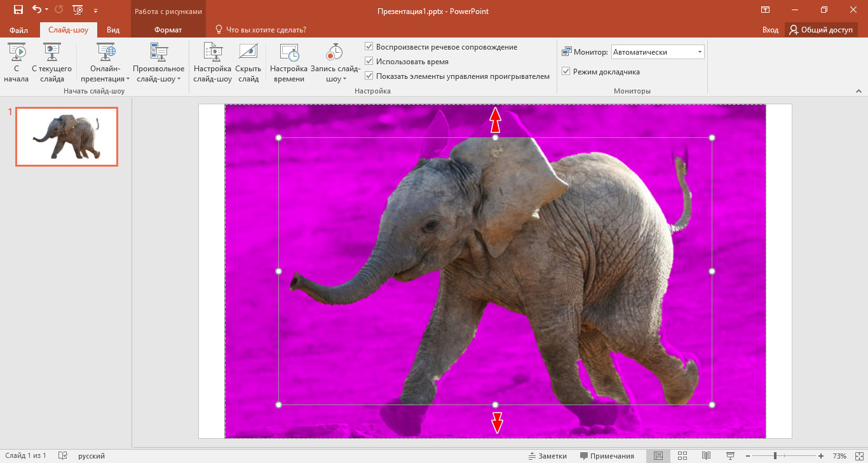Click the Скрыть слайд icon
The height and width of the screenshot is (463, 868).
[x=248, y=52]
